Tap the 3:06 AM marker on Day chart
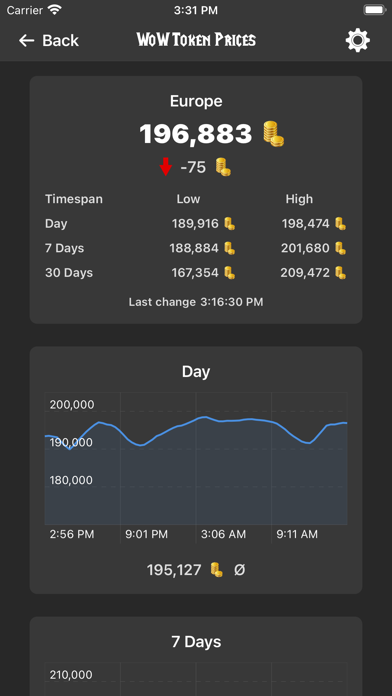This screenshot has width=392, height=696. pos(223,534)
